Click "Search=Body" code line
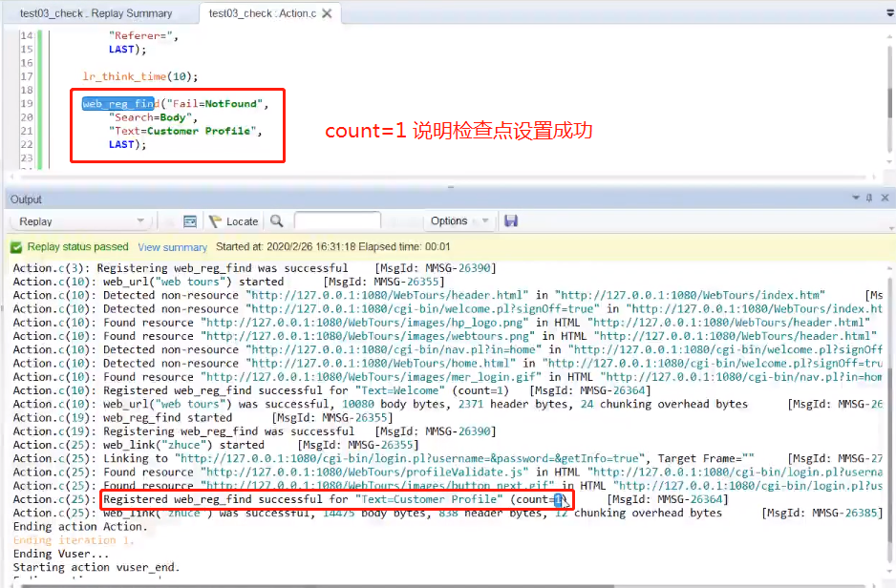This screenshot has width=896, height=588. coord(153,117)
